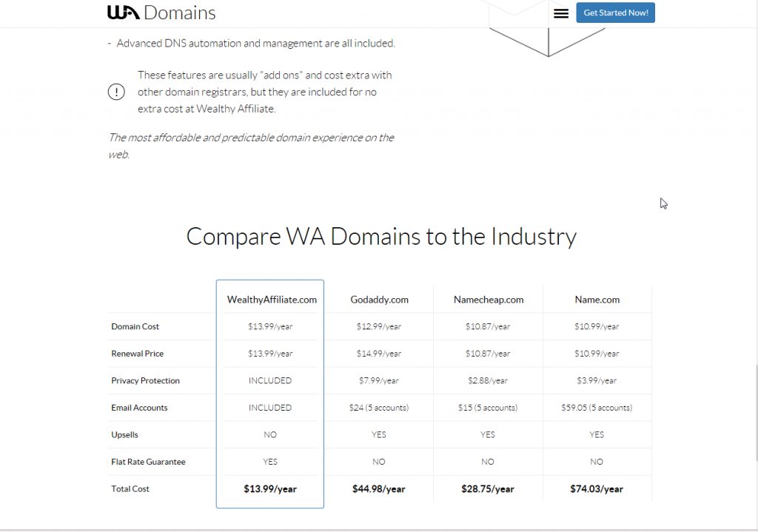Click Namecheap domain cost $10.87/year in Domain Cost row

tap(487, 326)
